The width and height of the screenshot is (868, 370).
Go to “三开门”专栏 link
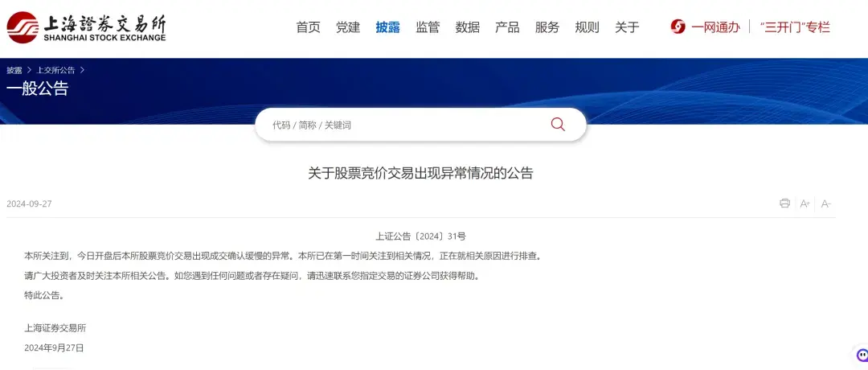coord(795,27)
